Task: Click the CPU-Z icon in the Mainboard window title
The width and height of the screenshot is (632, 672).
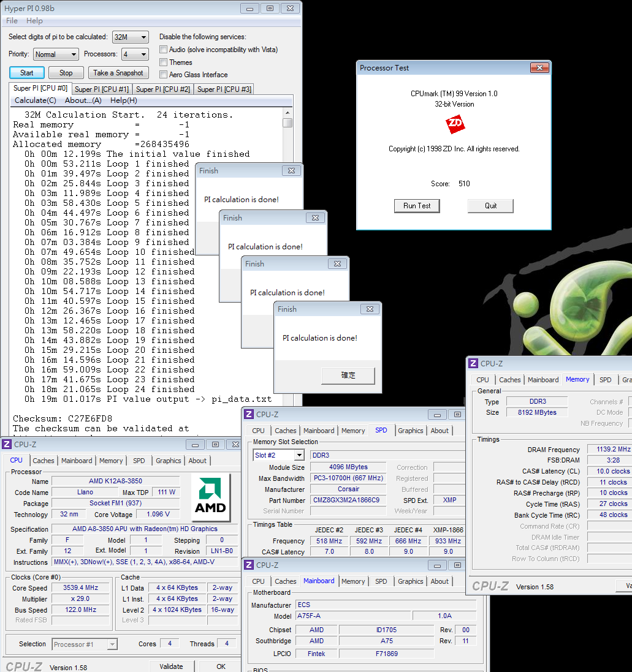Action: coord(249,565)
